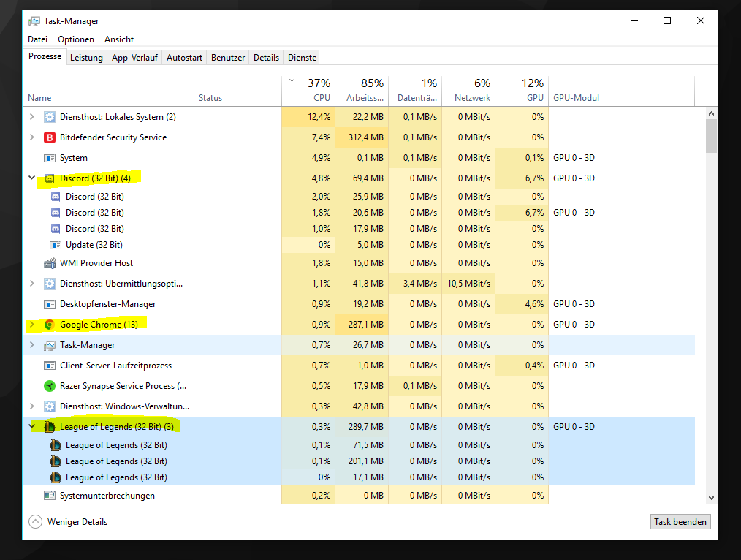This screenshot has height=560, width=741.
Task: Sort by the Arbeitss... memory column header
Action: point(362,91)
